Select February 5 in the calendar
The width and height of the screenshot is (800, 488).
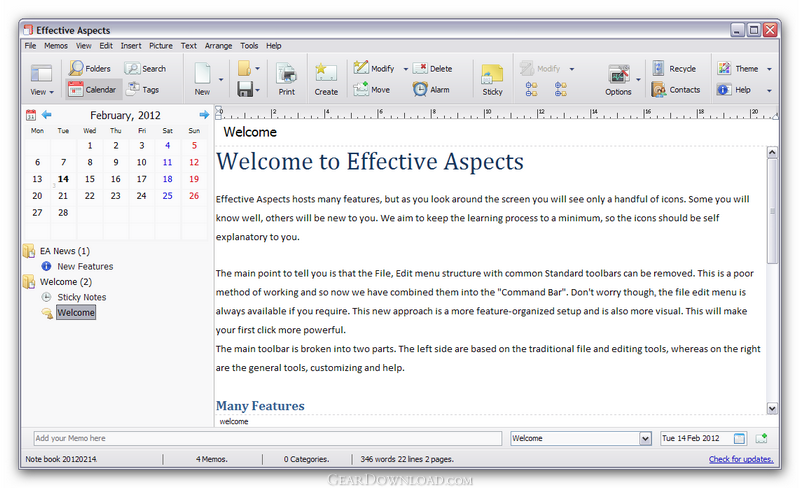pos(194,145)
